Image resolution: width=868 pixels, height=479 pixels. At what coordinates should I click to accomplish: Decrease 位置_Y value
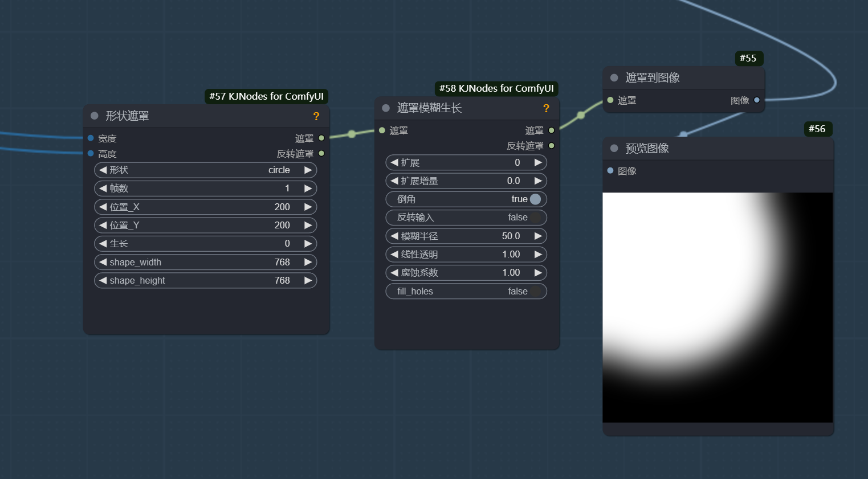pos(103,225)
